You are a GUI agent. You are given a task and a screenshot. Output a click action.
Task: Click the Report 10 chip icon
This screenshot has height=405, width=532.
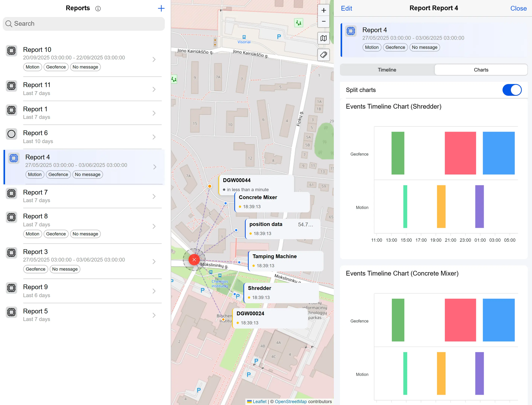11,51
